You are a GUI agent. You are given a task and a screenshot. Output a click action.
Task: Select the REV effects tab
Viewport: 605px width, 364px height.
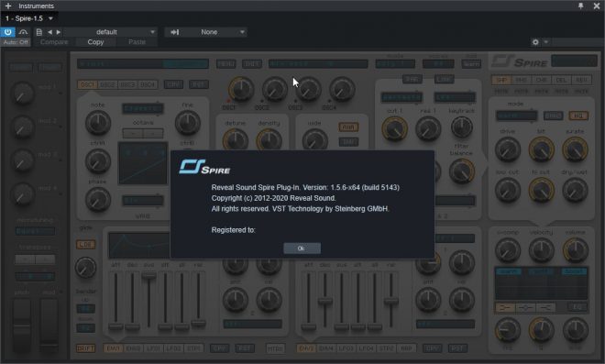(x=581, y=80)
